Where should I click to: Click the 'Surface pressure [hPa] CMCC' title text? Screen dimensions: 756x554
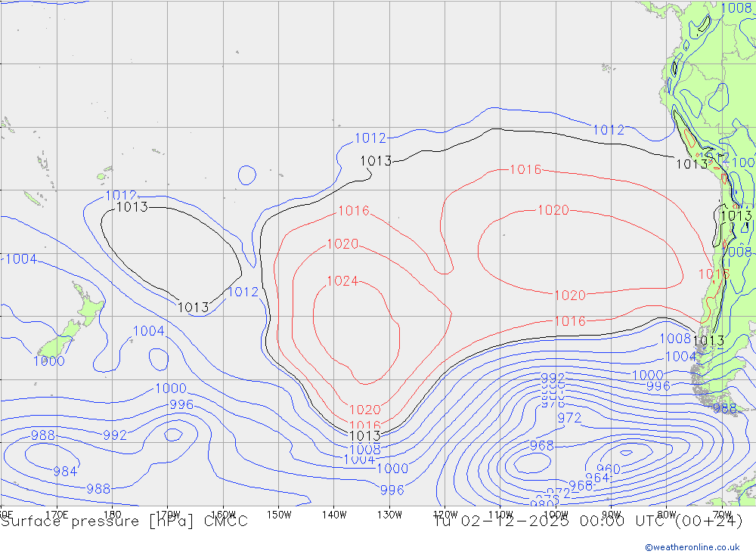tap(125, 522)
